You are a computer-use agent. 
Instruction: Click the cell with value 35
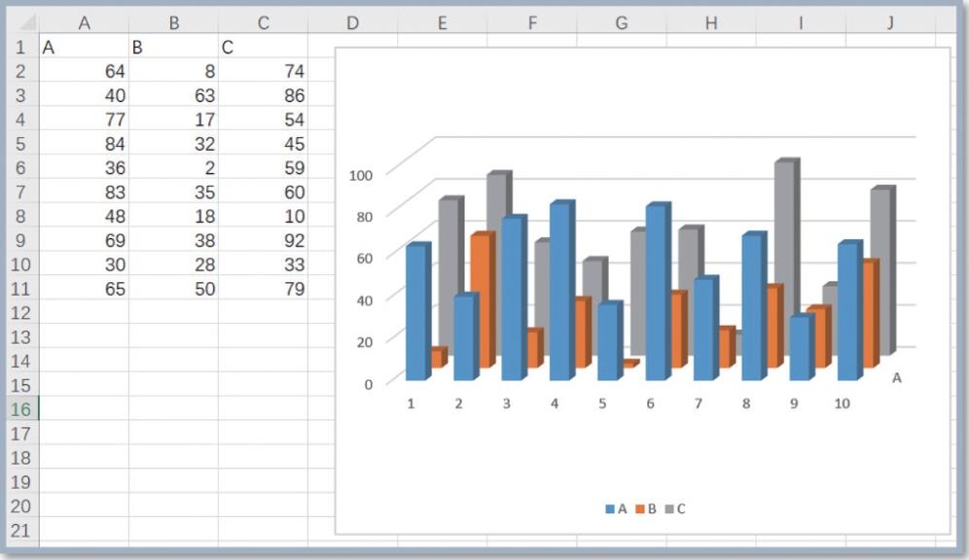point(173,192)
